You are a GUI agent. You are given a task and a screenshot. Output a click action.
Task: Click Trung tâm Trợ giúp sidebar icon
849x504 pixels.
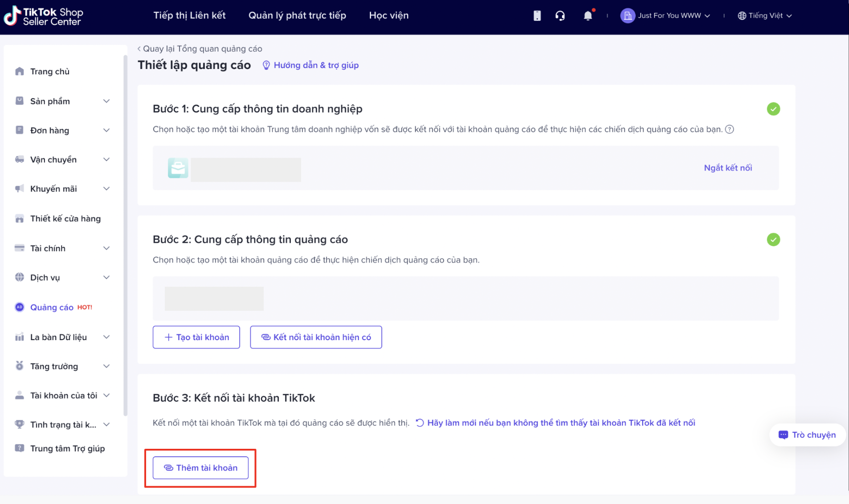tap(20, 448)
